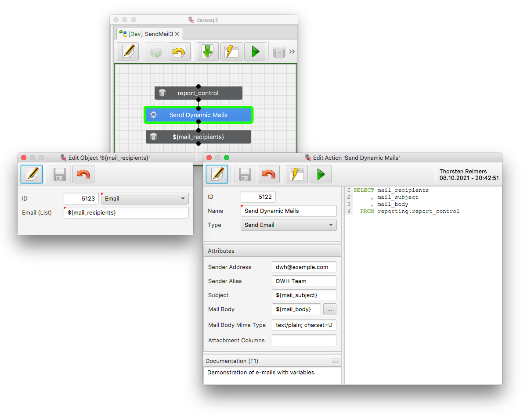Click the Attachment Columns input field
527x420 pixels.
(304, 341)
